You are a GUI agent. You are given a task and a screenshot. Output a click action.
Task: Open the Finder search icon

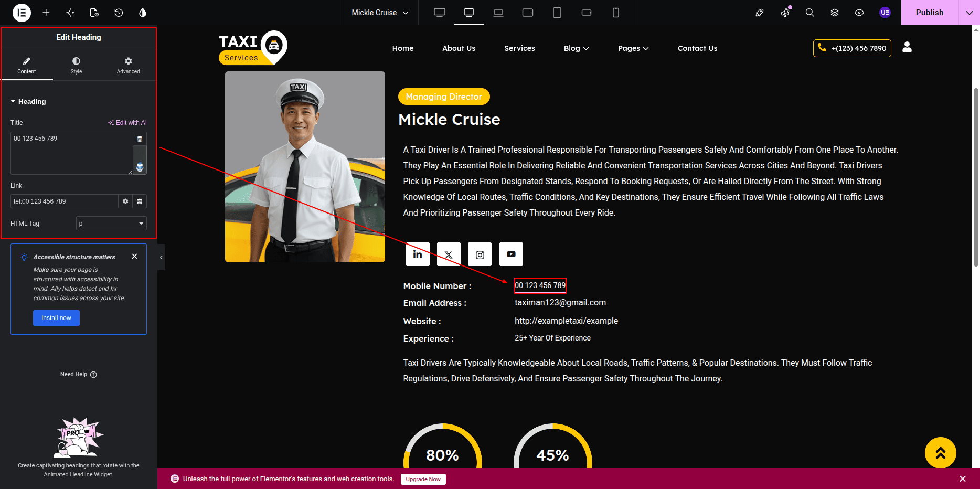click(x=810, y=13)
